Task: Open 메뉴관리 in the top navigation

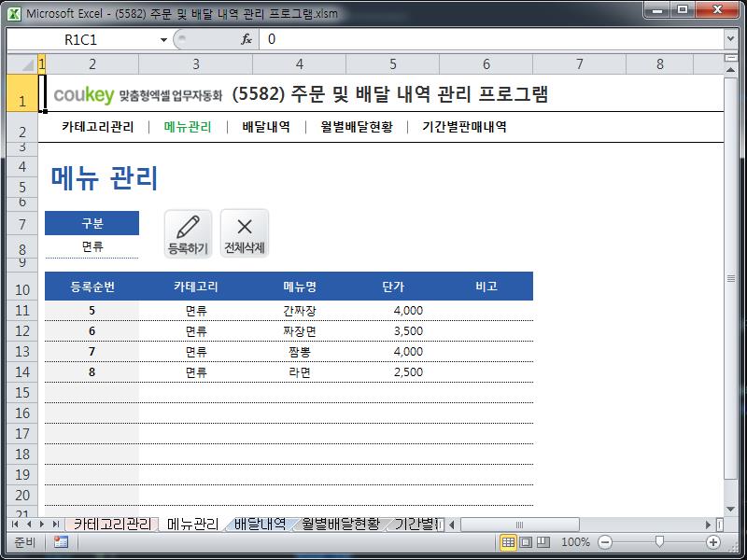Action: tap(188, 127)
